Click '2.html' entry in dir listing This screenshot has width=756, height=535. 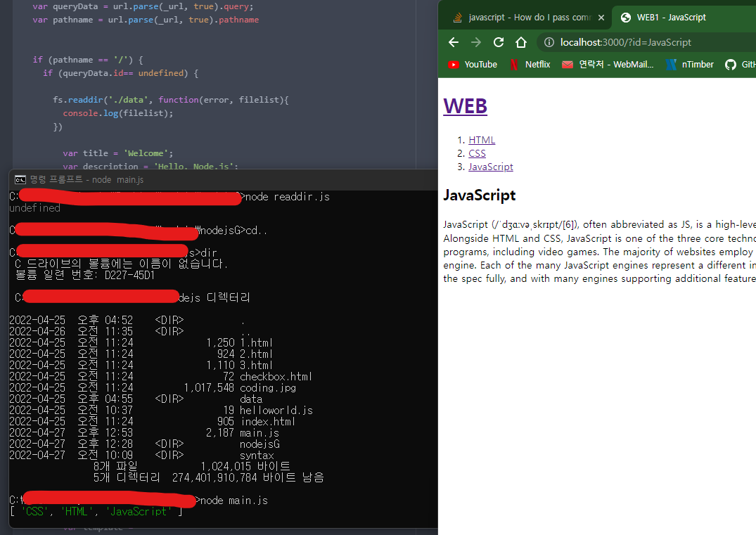(x=256, y=354)
